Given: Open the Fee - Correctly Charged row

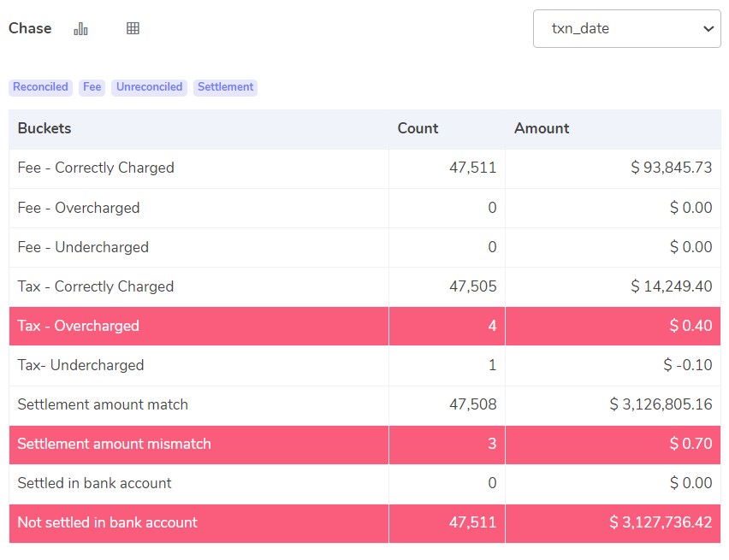Looking at the screenshot, I should pos(365,168).
